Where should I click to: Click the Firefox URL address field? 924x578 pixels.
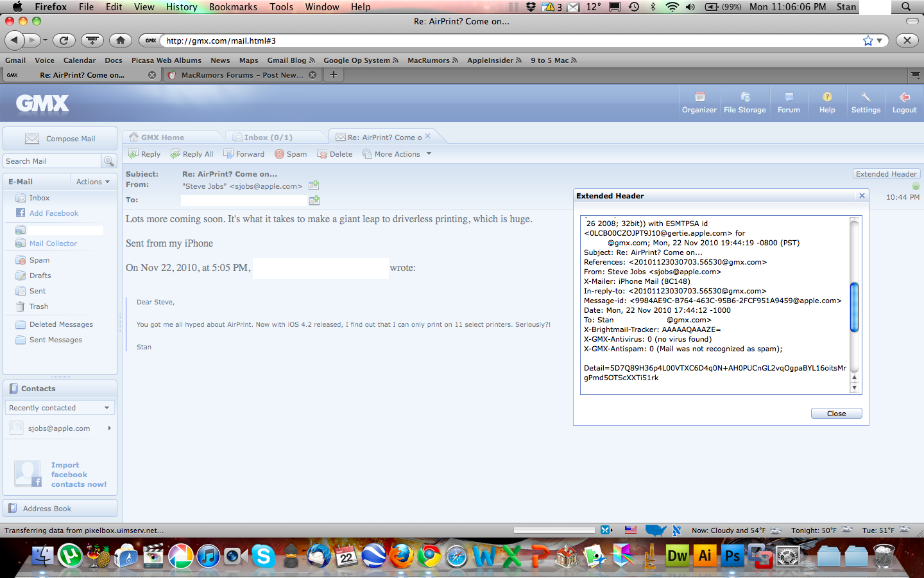pos(510,40)
